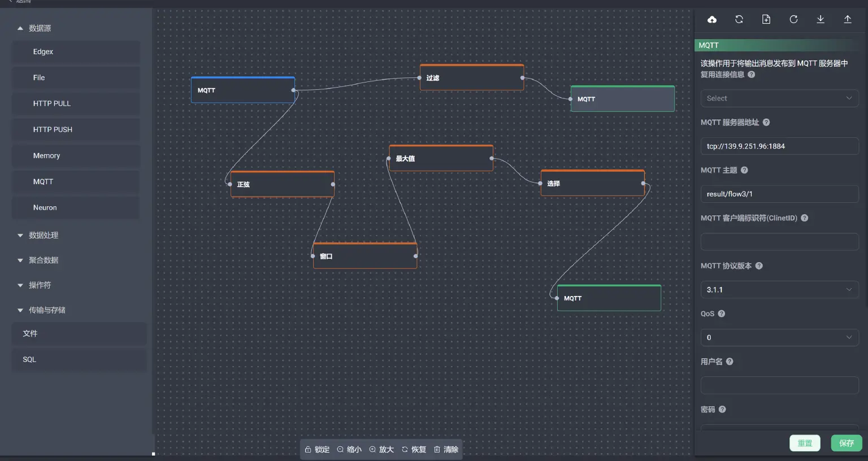
Task: Open the MQTT 协议版本 dropdown showing 3.1.1
Action: tap(779, 289)
